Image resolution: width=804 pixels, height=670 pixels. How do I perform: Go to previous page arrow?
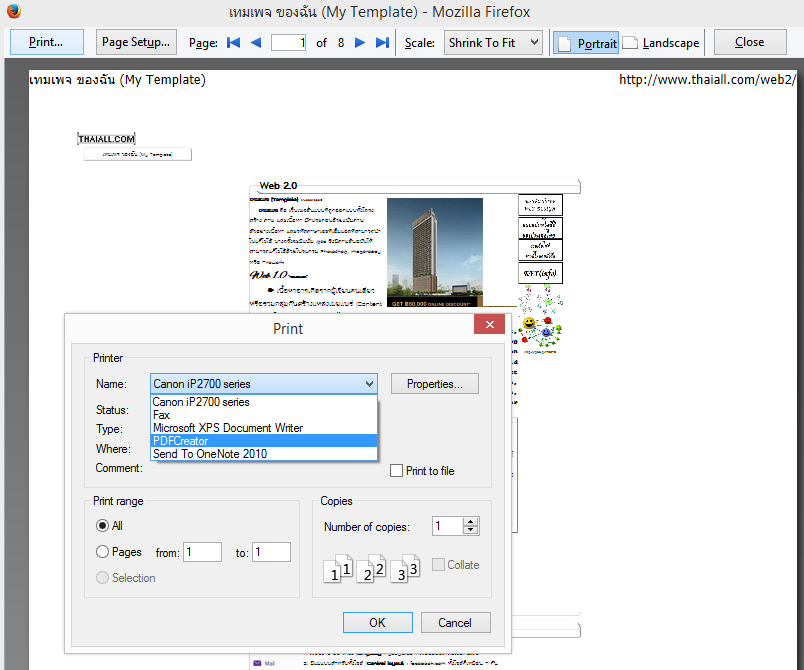click(x=256, y=43)
